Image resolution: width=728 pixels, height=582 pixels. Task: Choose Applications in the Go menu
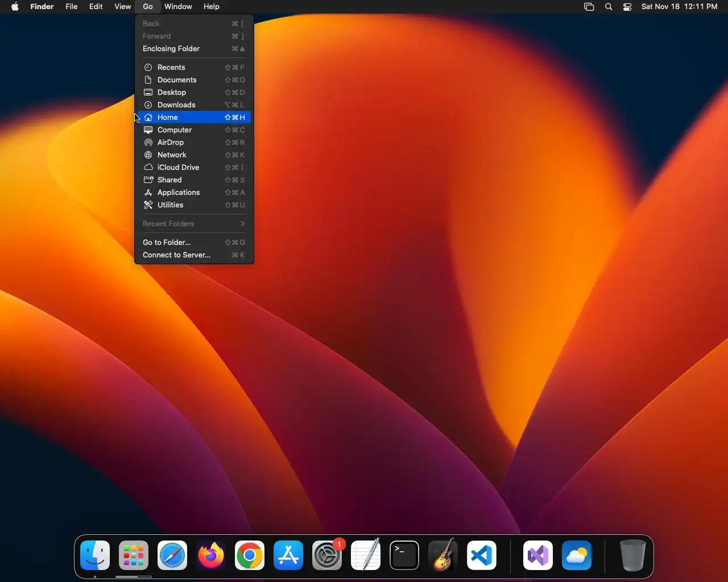click(194, 192)
